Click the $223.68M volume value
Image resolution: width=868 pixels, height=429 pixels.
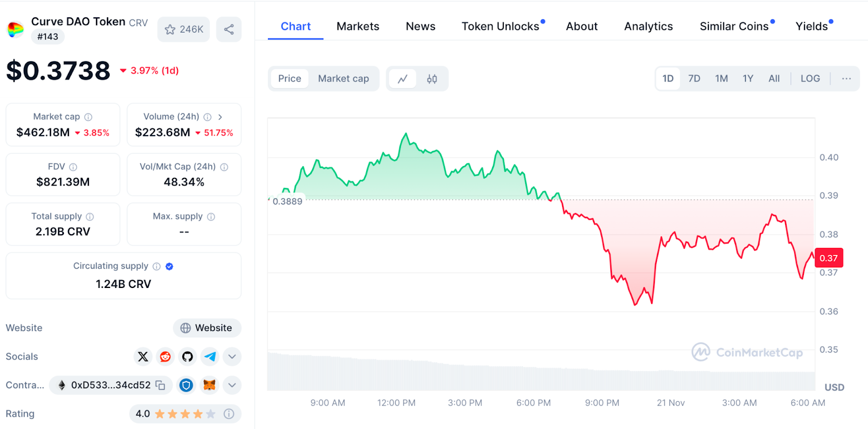[x=163, y=133]
